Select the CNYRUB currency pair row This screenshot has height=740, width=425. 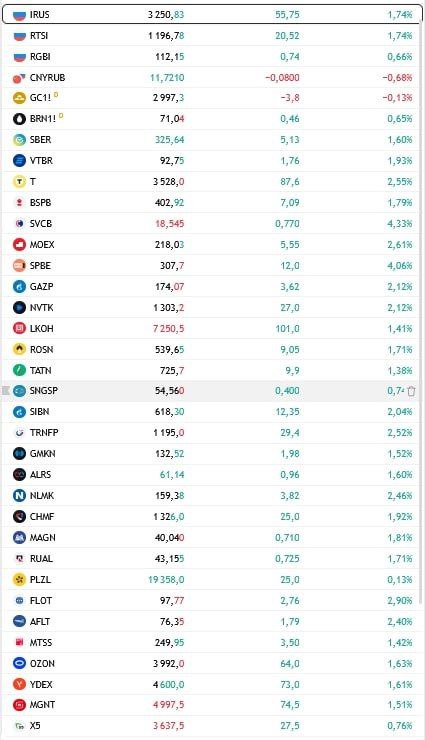pyautogui.click(x=211, y=77)
